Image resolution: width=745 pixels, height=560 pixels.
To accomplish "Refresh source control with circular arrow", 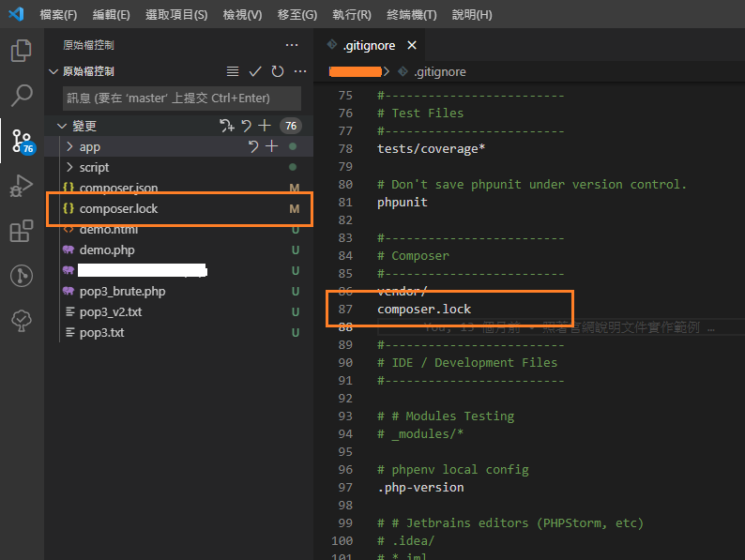I will (x=278, y=71).
